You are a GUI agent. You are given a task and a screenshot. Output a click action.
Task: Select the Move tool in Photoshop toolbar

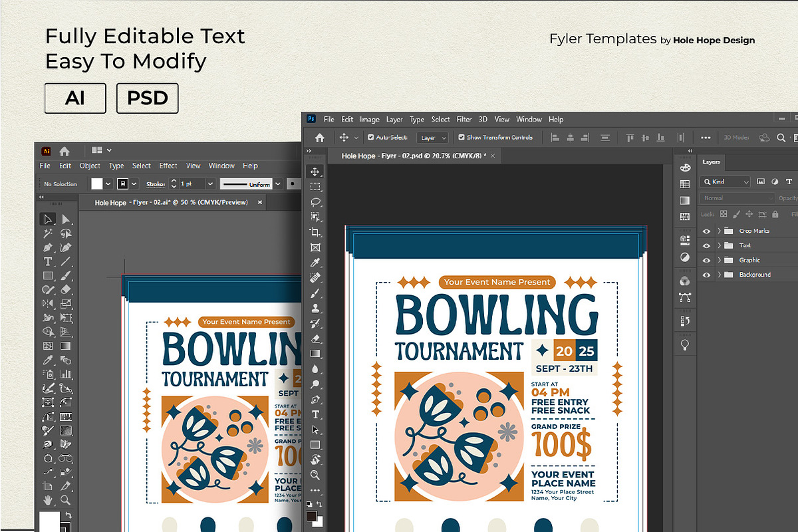click(x=315, y=172)
